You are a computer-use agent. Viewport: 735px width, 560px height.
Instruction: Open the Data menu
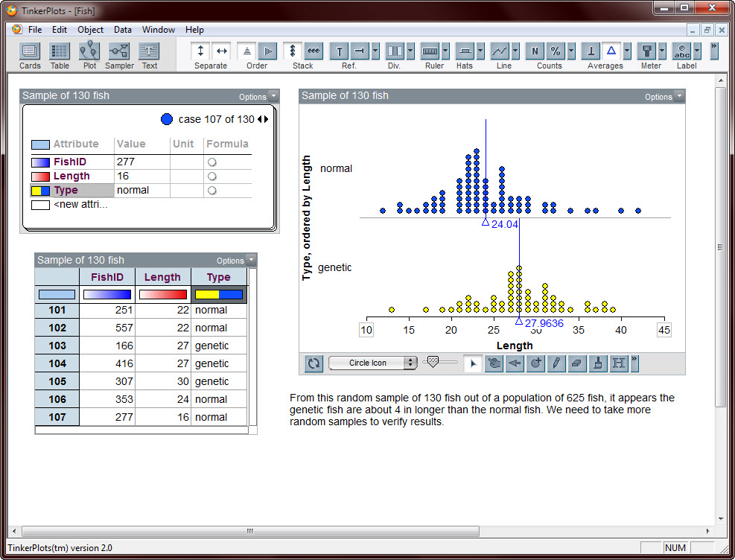coord(123,30)
